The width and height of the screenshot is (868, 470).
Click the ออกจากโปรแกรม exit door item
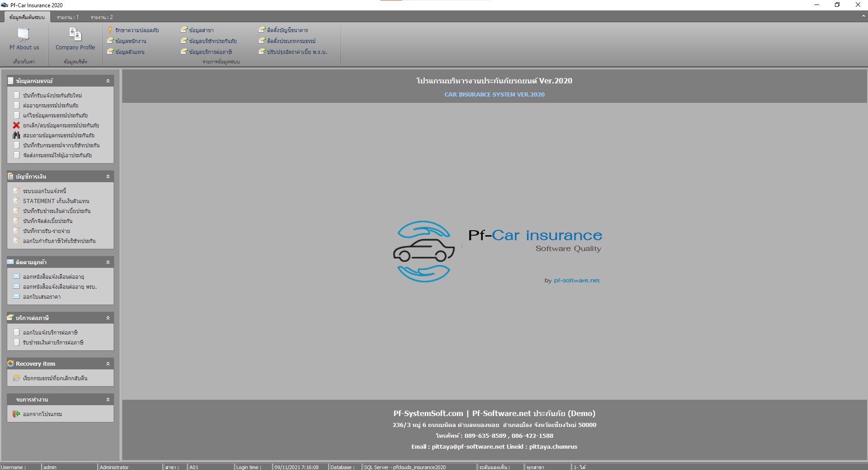click(x=38, y=414)
